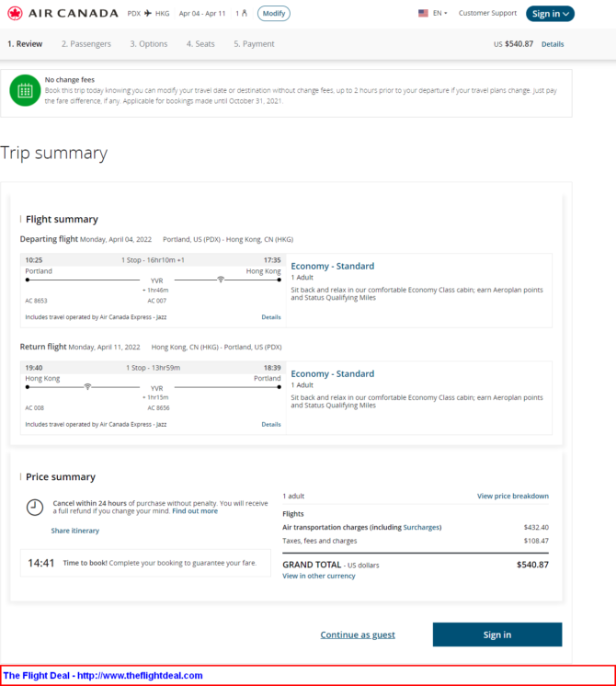Click the $432.40 air transportation amount
Image resolution: width=616 pixels, height=686 pixels.
pos(536,527)
